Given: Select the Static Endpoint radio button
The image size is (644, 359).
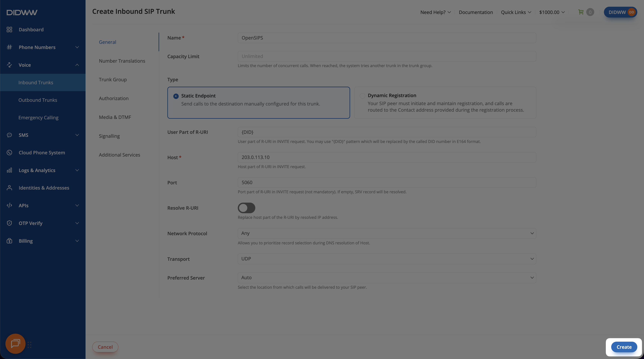Looking at the screenshot, I should (176, 96).
